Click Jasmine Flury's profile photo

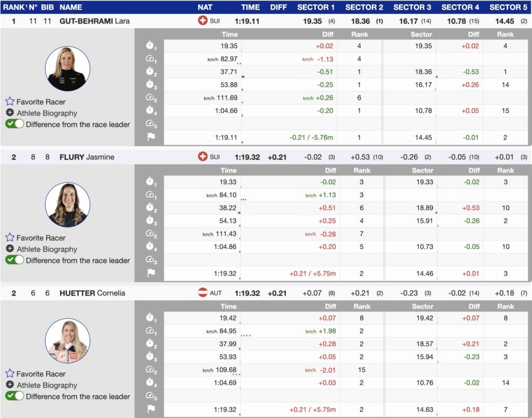pyautogui.click(x=67, y=205)
